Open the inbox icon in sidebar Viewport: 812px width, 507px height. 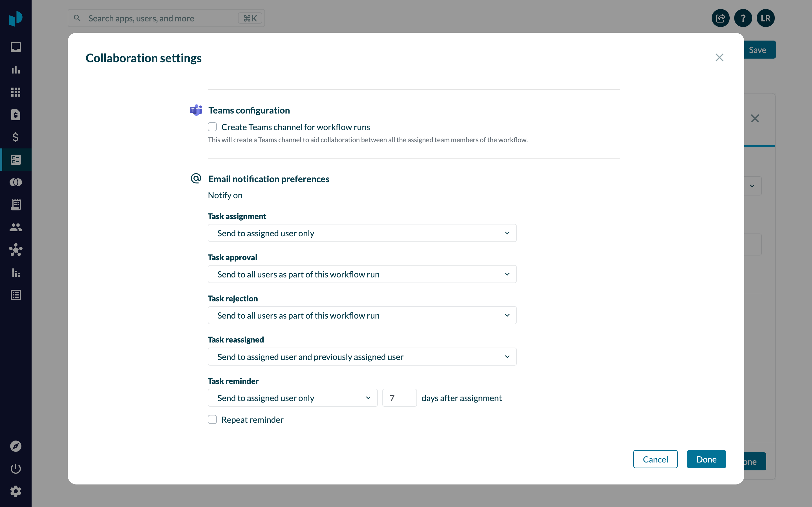(16, 47)
